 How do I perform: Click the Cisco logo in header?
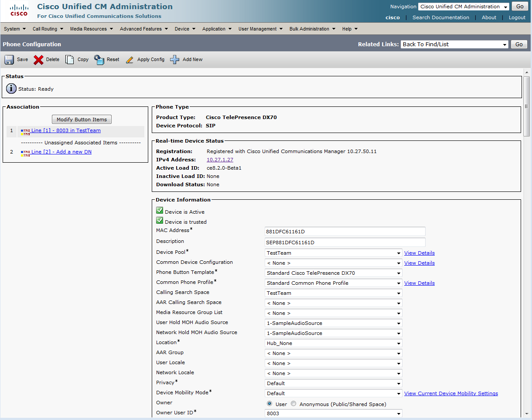pyautogui.click(x=19, y=10)
